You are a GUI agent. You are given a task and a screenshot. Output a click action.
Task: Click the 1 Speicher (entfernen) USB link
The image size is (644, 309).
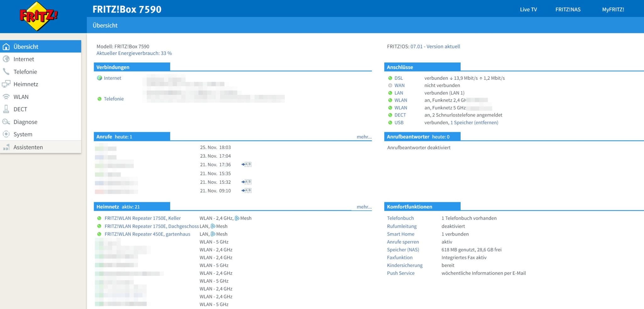474,122
